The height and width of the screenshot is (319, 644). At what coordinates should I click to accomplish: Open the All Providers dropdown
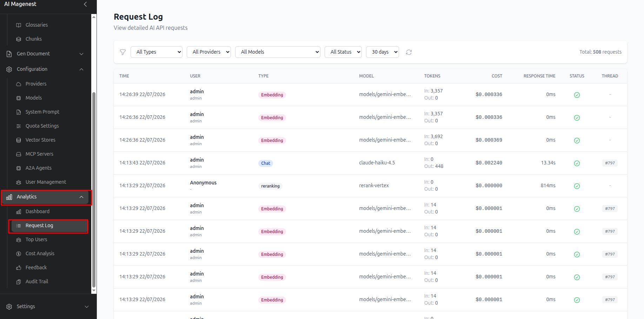point(209,52)
